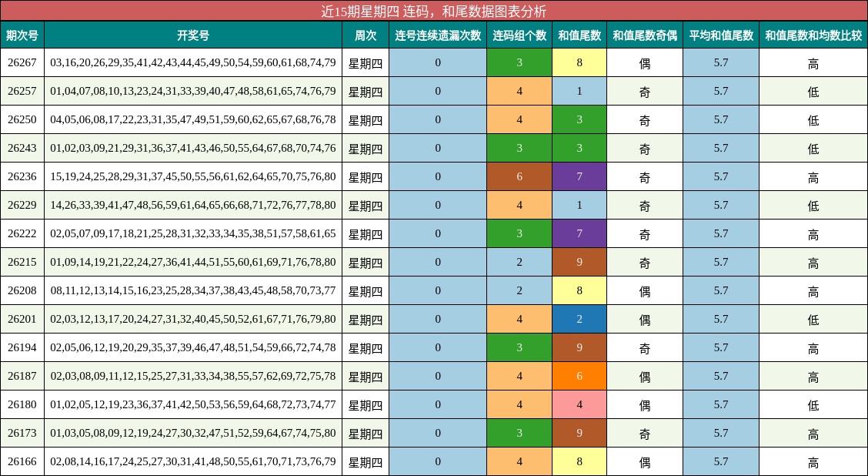The image size is (868, 476).
Task: Select period number 26208
Action: [x=22, y=291]
